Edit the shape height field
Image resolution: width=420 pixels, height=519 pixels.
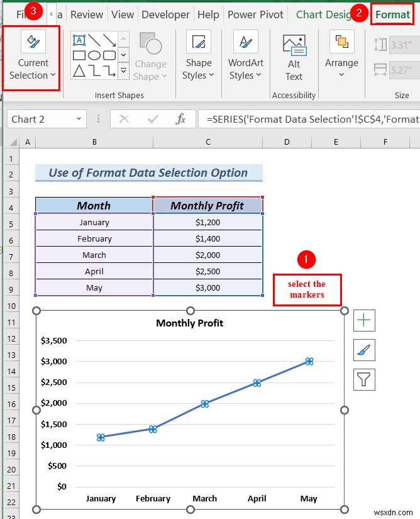(404, 45)
